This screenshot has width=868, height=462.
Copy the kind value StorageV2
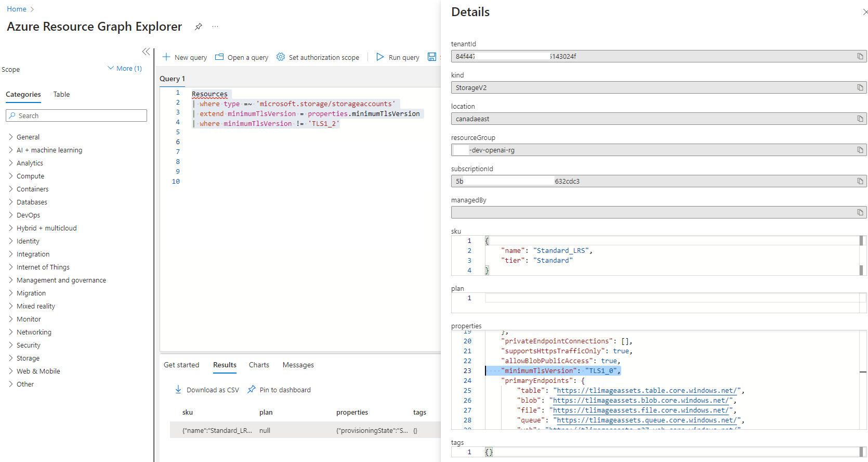pyautogui.click(x=860, y=87)
